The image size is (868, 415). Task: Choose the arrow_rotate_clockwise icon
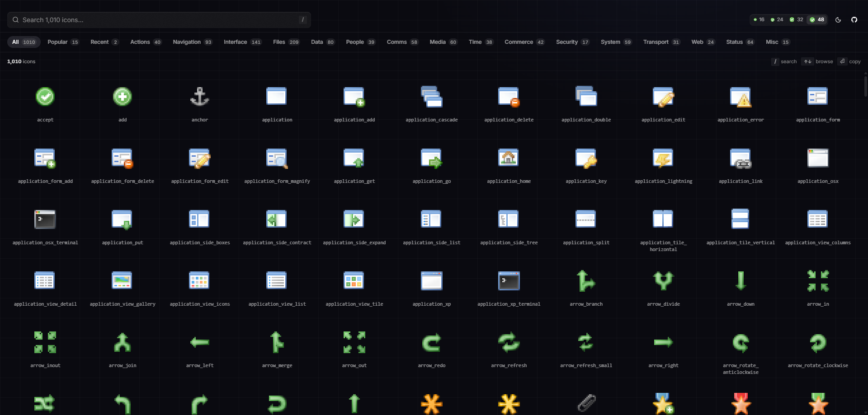point(818,342)
